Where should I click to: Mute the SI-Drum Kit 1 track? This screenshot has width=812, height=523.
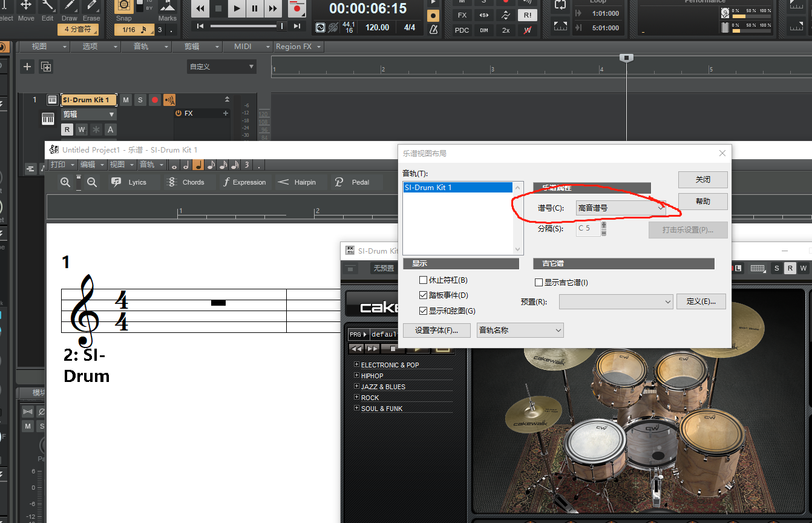click(x=126, y=100)
